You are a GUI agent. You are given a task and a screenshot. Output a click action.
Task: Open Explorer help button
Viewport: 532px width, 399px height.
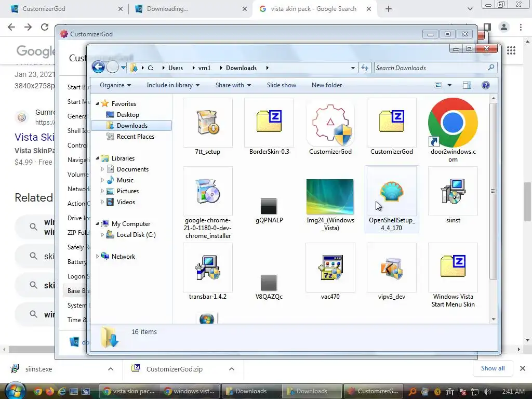point(486,85)
